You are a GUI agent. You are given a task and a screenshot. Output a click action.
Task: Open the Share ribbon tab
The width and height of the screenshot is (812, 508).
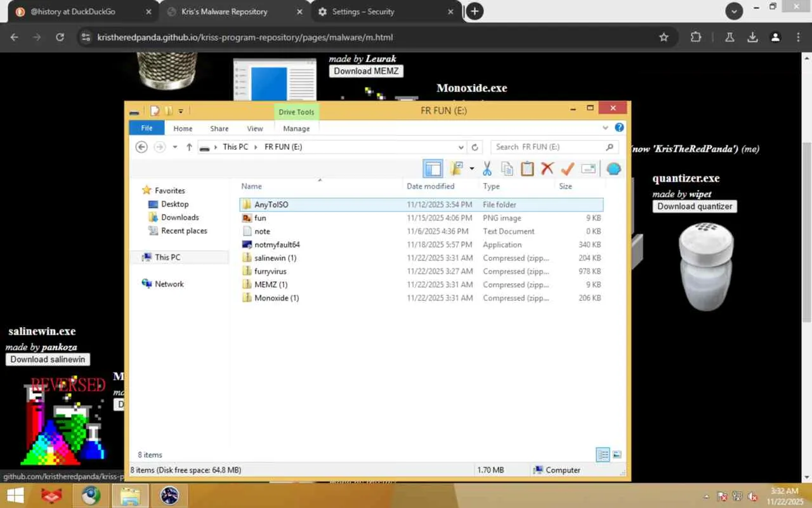(219, 129)
